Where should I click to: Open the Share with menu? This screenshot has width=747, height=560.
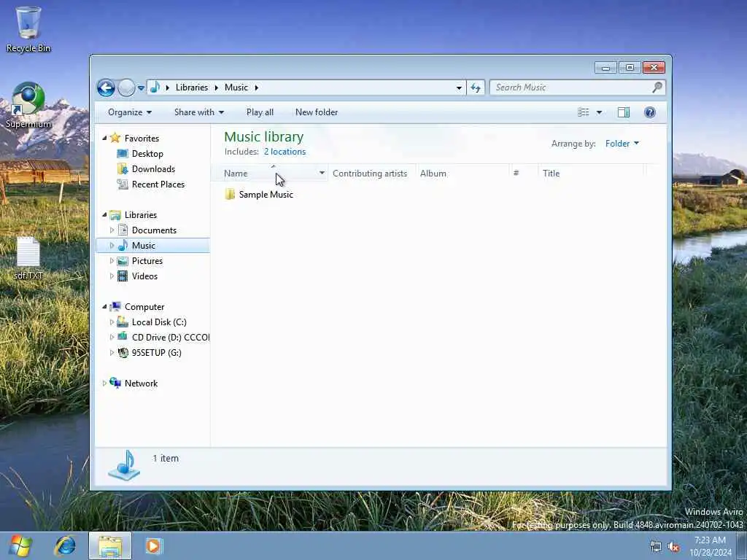click(x=199, y=112)
